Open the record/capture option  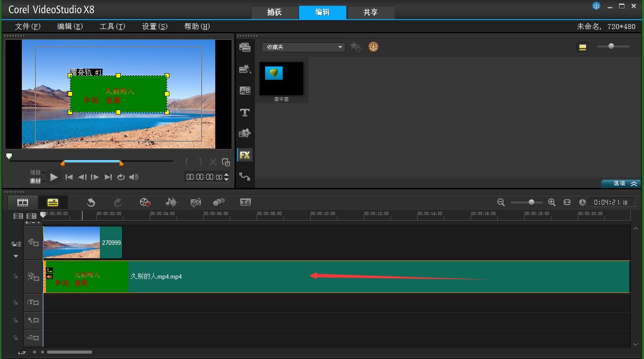[145, 202]
